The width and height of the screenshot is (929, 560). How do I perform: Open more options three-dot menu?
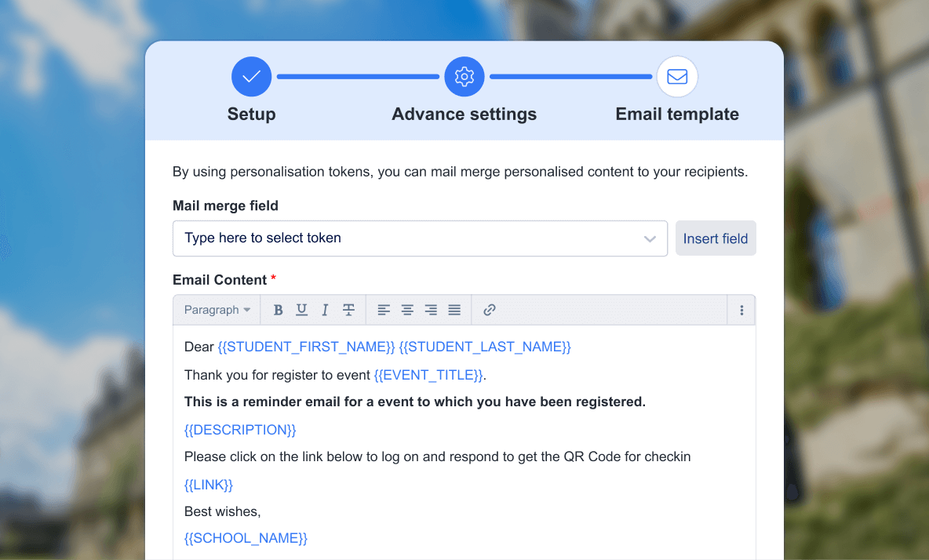coord(741,310)
